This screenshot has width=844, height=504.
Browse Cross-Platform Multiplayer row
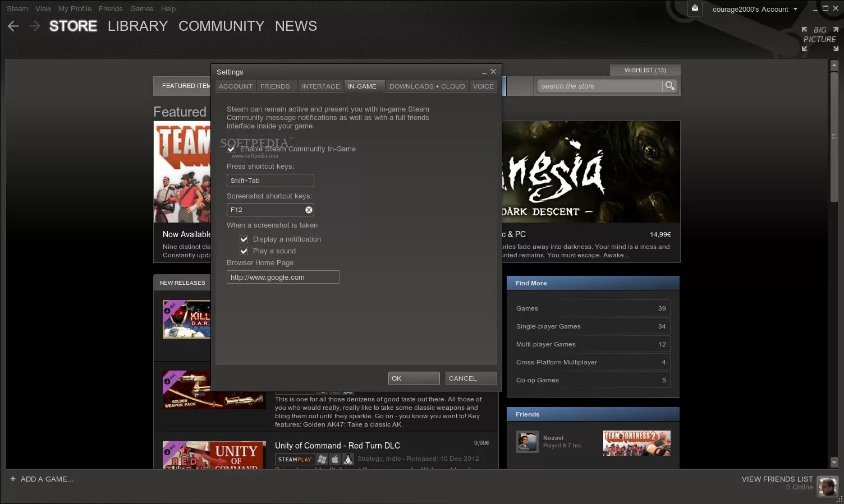tap(593, 362)
